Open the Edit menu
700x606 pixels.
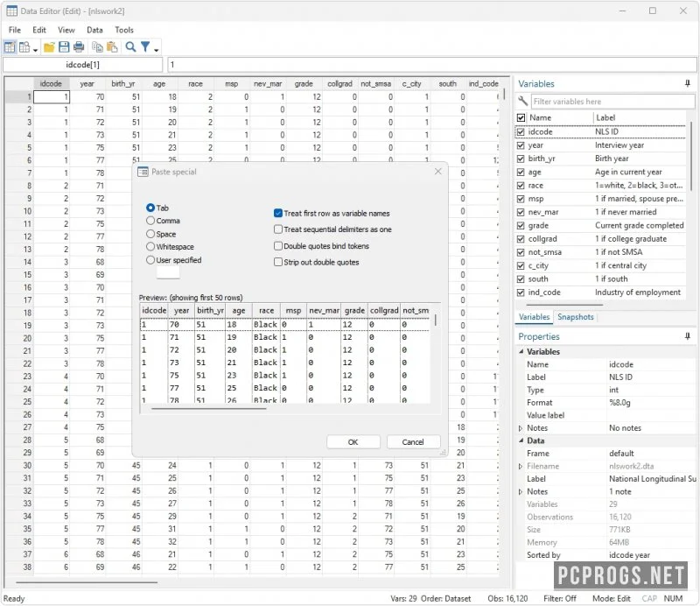(x=39, y=30)
